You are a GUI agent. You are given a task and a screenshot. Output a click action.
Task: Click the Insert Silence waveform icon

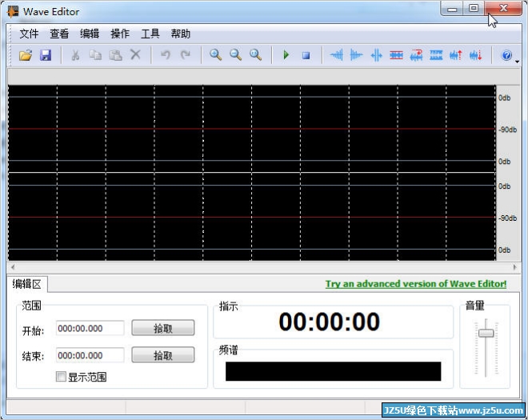tap(376, 55)
